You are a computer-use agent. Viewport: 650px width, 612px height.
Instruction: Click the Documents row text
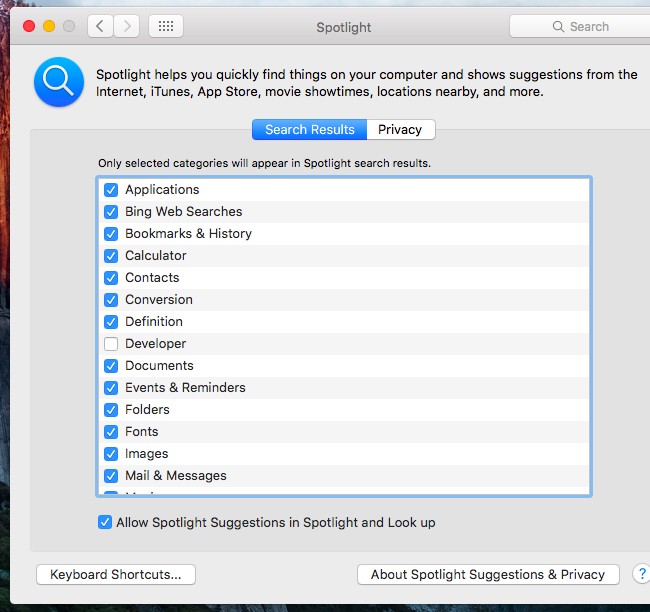(159, 365)
